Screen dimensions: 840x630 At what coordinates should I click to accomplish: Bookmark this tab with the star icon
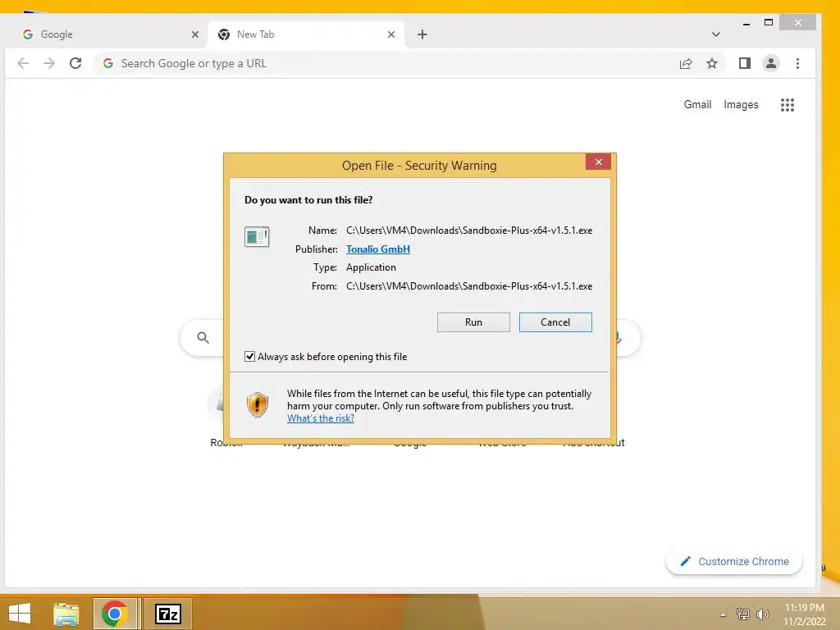click(x=711, y=64)
